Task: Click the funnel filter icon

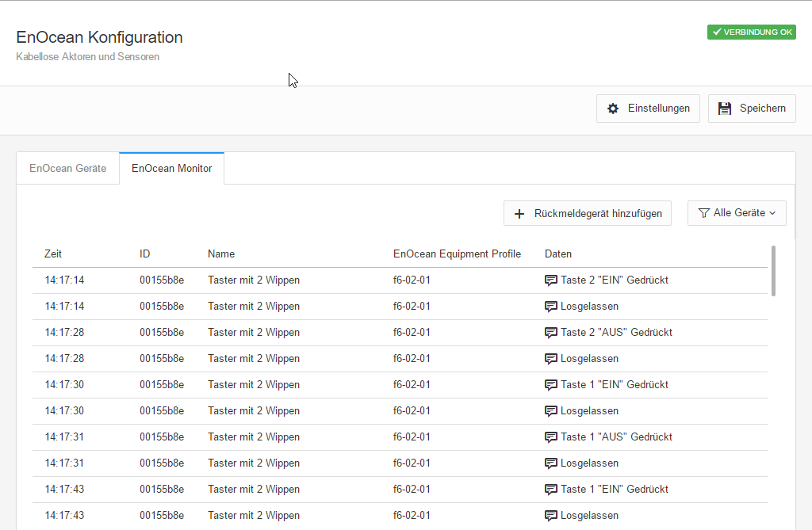Action: coord(704,213)
